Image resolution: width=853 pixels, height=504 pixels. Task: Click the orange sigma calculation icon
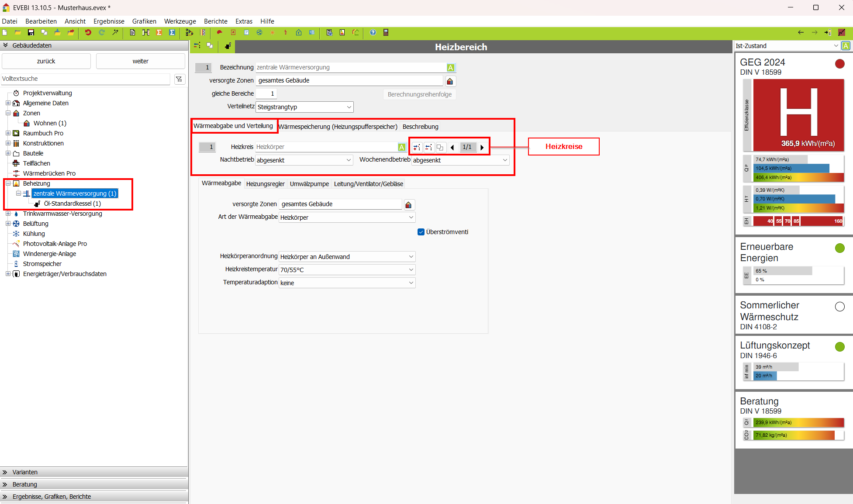coord(159,33)
